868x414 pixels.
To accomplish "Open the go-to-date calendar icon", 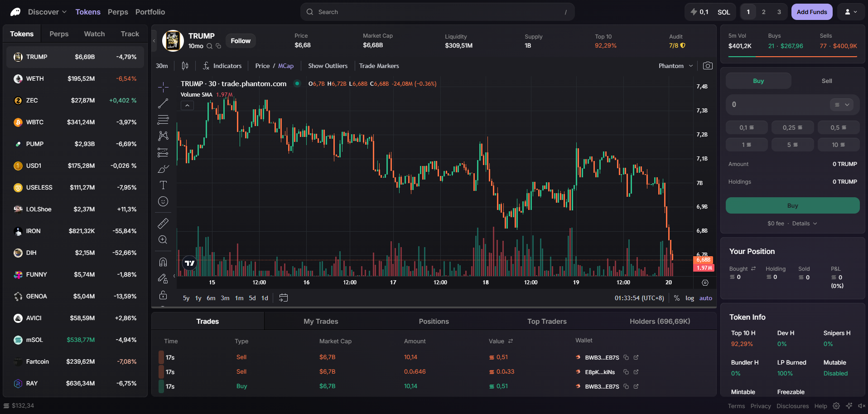I will click(x=284, y=298).
